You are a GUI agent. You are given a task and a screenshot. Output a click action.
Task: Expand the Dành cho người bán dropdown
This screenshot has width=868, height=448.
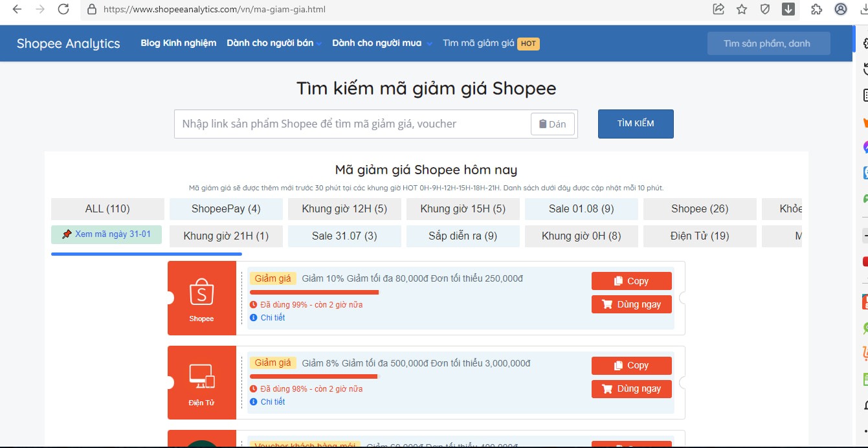pos(274,43)
